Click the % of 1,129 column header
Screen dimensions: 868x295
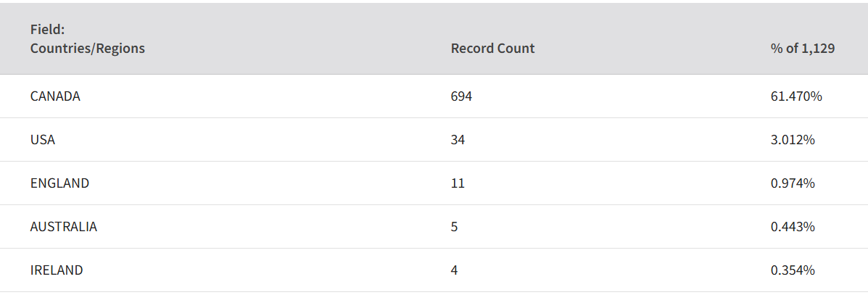(x=803, y=49)
